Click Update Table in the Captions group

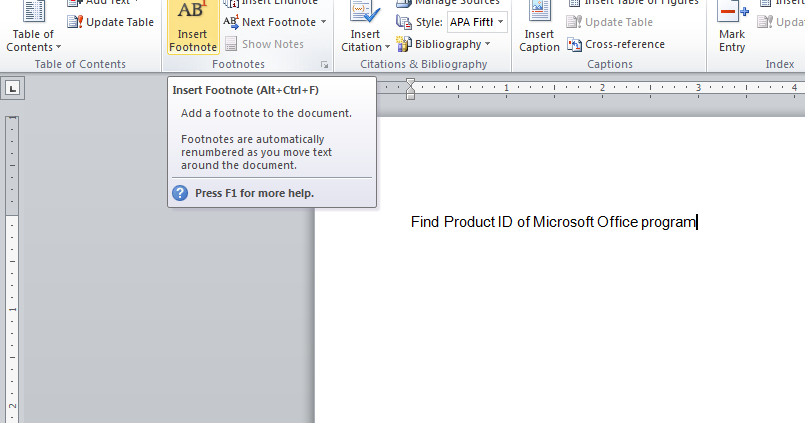point(610,22)
